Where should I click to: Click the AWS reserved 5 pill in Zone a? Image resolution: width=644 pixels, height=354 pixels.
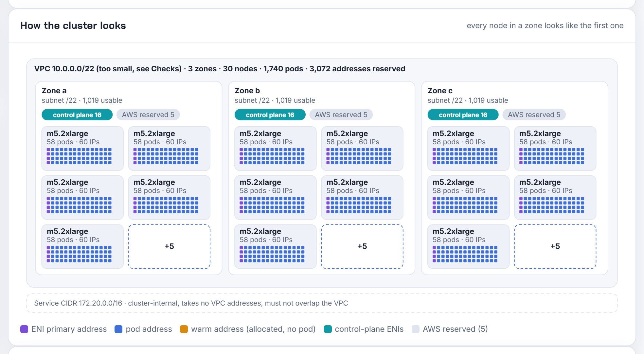pos(148,115)
